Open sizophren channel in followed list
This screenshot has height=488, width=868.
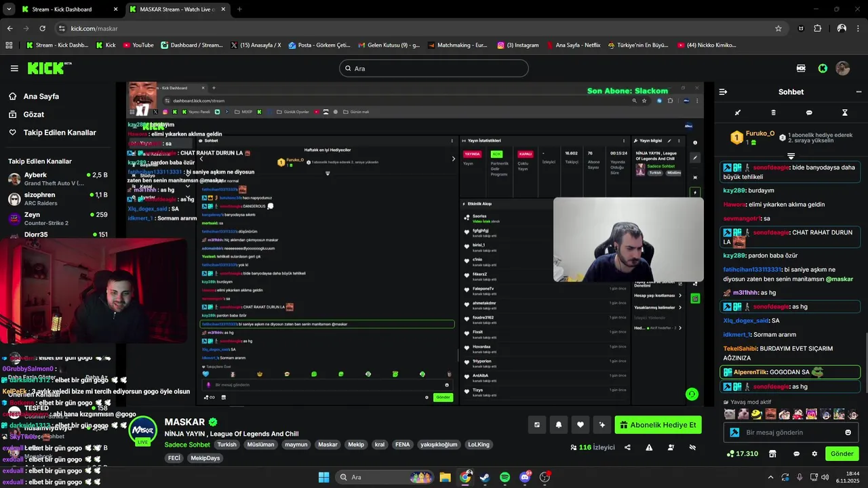[x=58, y=199]
